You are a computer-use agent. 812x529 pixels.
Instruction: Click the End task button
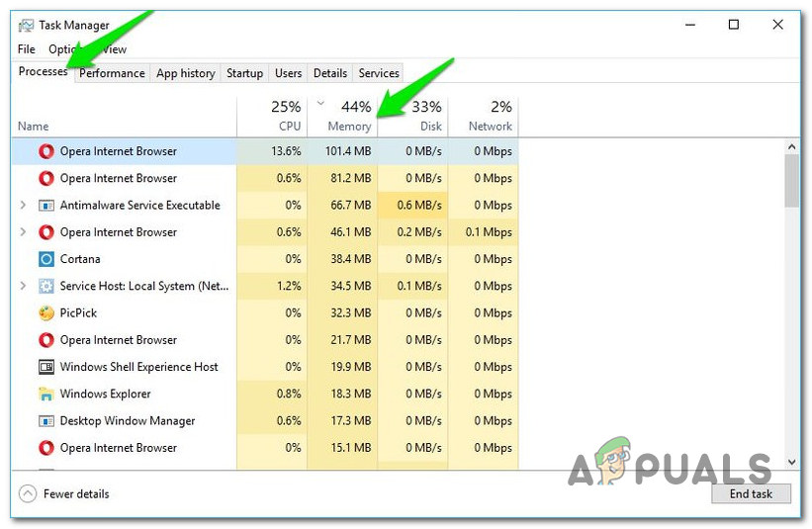751,493
